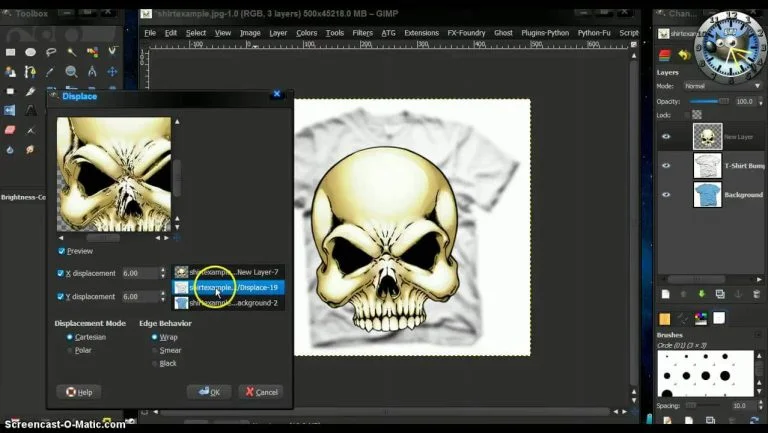
Task: Select the Eraser tool
Action: pos(10,129)
